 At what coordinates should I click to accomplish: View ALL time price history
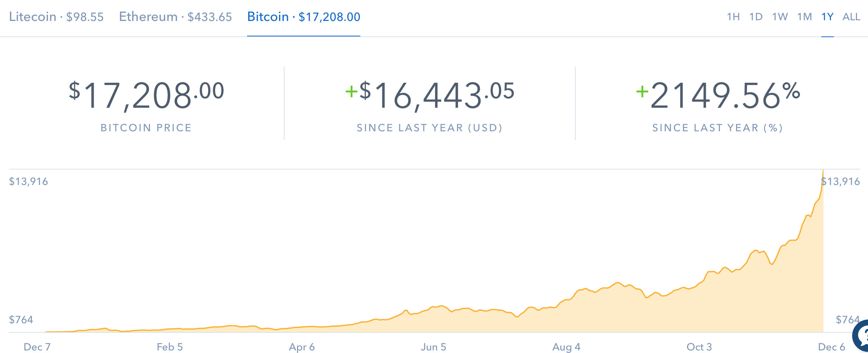[x=851, y=17]
